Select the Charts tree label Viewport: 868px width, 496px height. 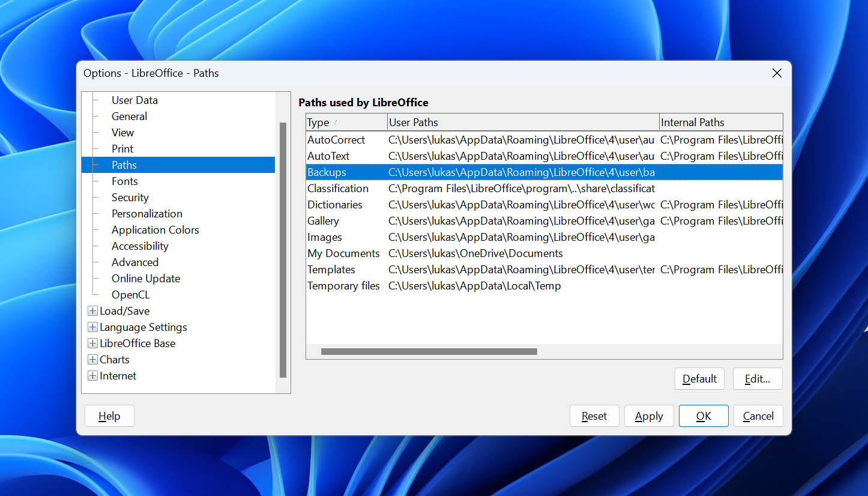tap(114, 360)
